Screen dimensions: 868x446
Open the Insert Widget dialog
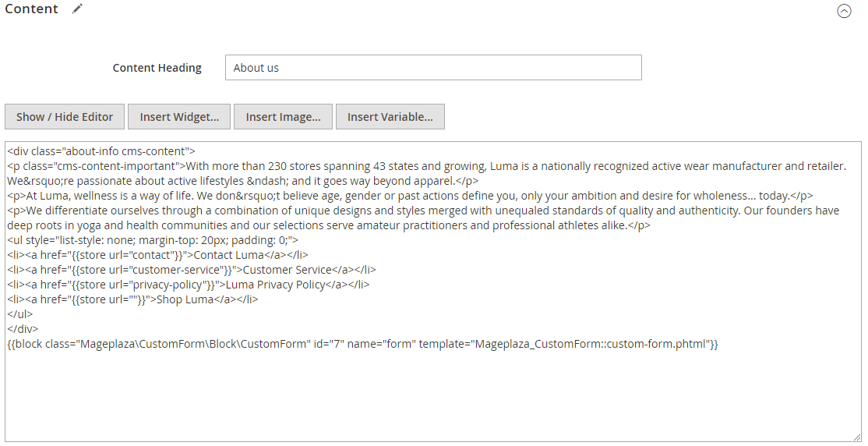pos(179,117)
